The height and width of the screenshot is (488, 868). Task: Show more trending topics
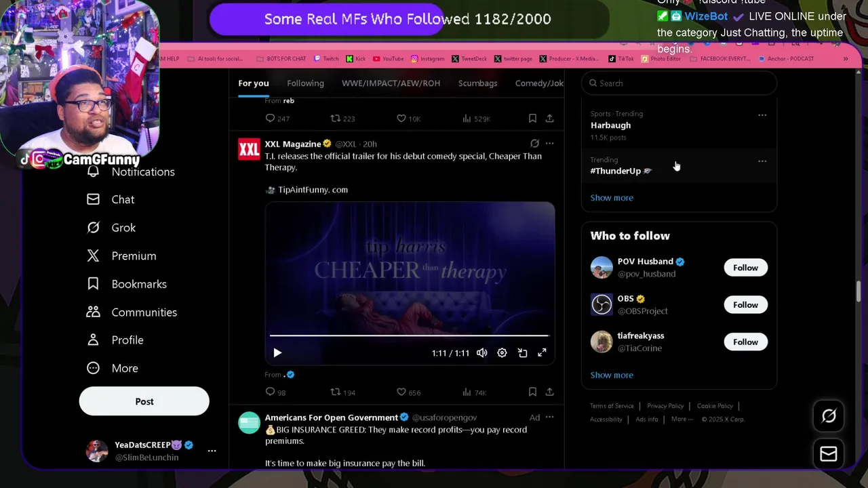coord(612,198)
